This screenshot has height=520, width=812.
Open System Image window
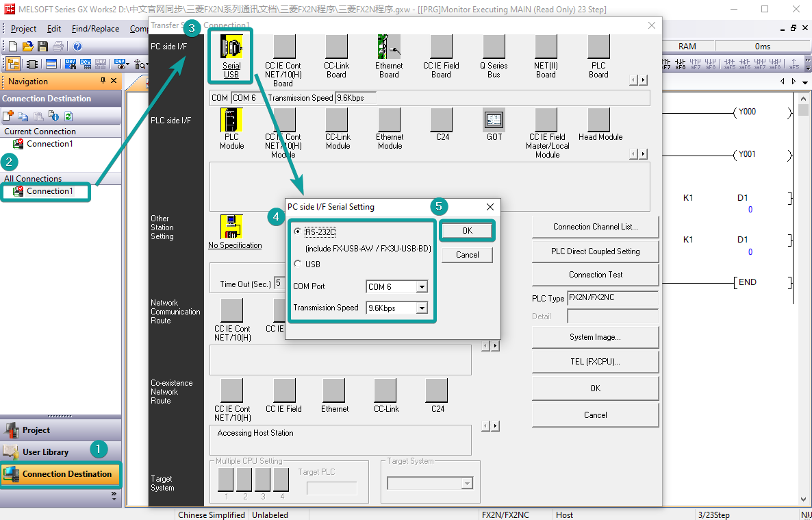tap(595, 337)
